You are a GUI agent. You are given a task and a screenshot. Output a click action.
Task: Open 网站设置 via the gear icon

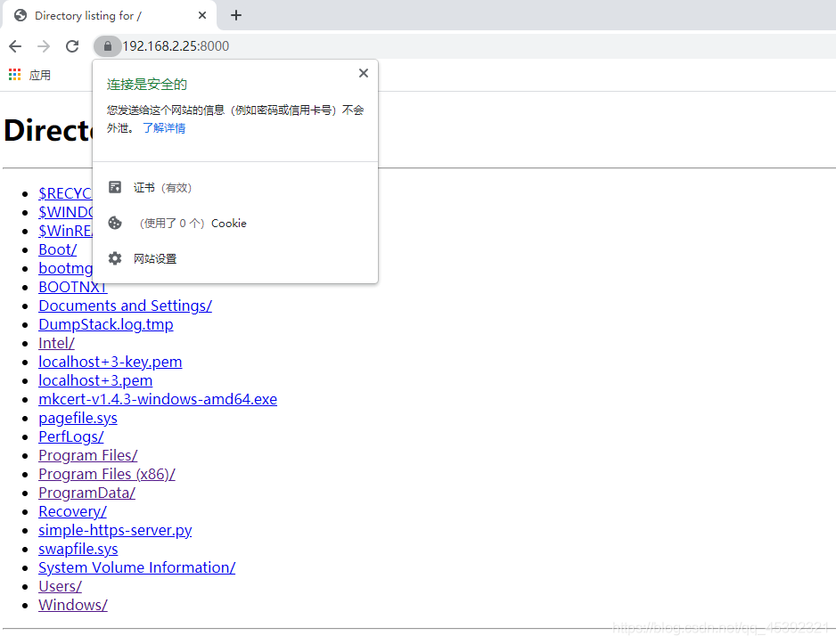coord(115,259)
